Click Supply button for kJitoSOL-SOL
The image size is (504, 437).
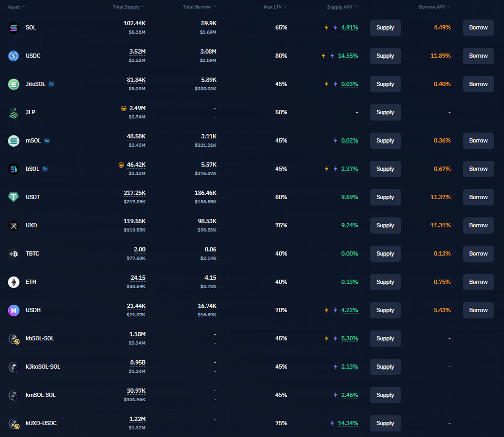385,367
